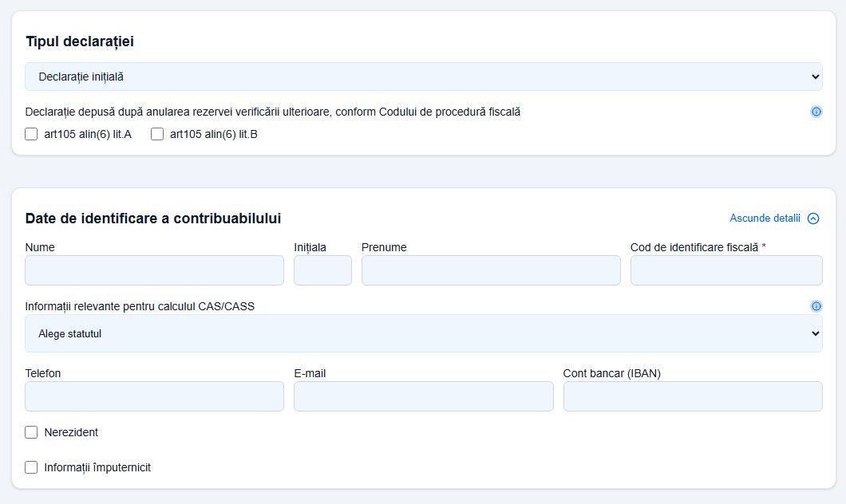Check the Nerezident checkbox
The height and width of the screenshot is (504, 846).
[x=32, y=432]
